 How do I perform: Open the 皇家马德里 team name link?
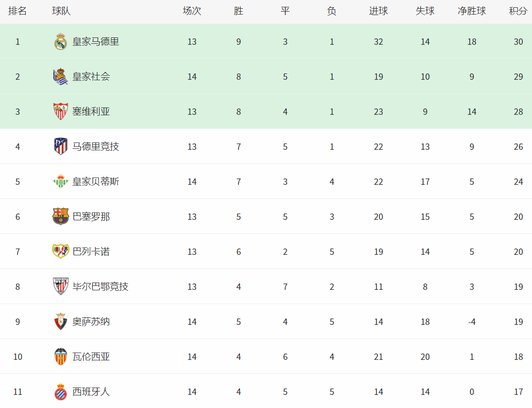[x=96, y=41]
